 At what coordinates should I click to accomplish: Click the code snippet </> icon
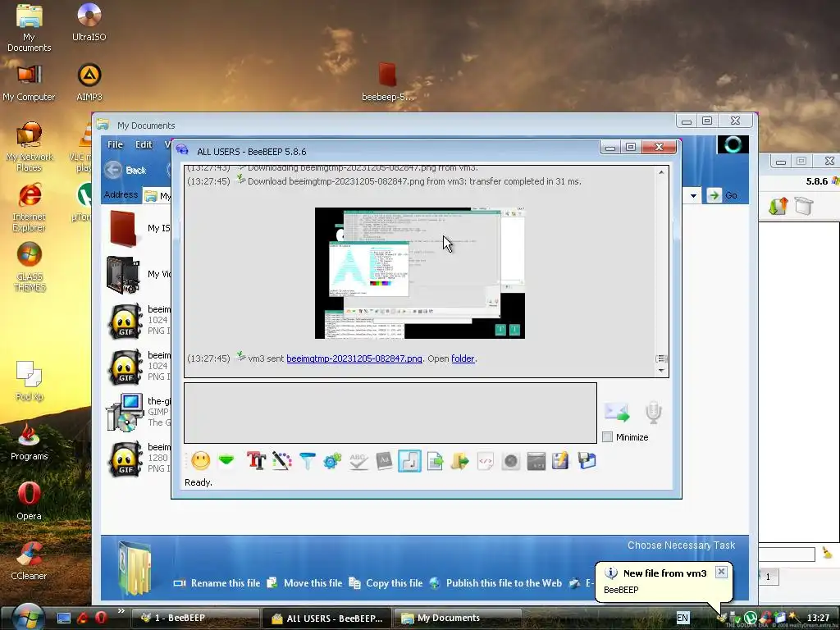[x=486, y=461]
